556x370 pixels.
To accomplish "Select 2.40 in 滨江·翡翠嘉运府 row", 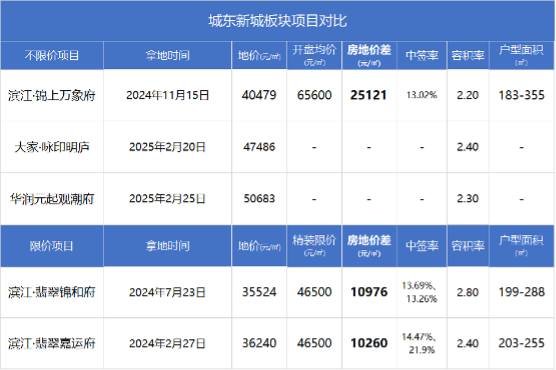I will point(468,343).
